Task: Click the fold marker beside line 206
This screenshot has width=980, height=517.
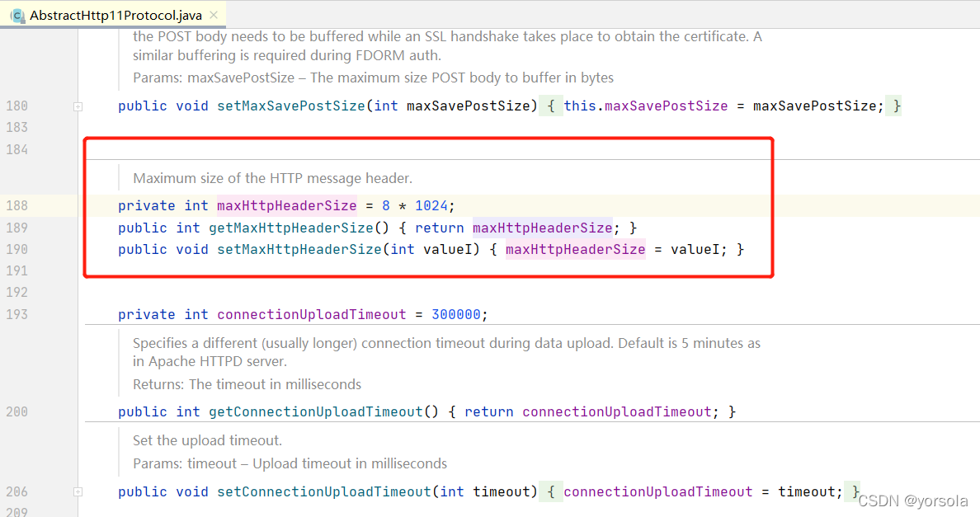Action: click(78, 491)
